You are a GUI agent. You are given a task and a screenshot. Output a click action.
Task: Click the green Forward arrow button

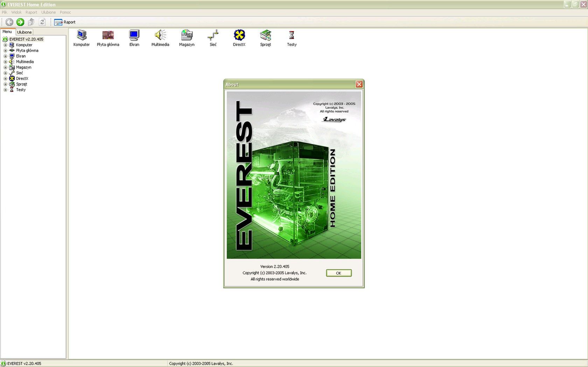20,22
